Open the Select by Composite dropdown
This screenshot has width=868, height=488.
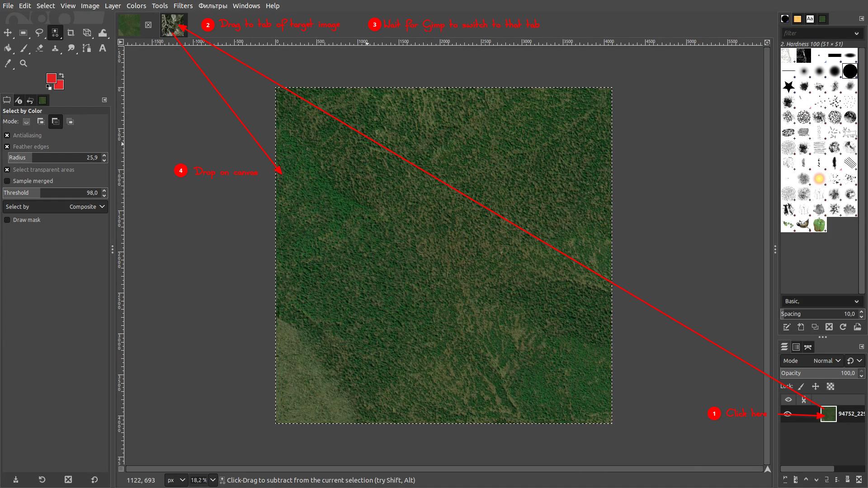coord(55,206)
